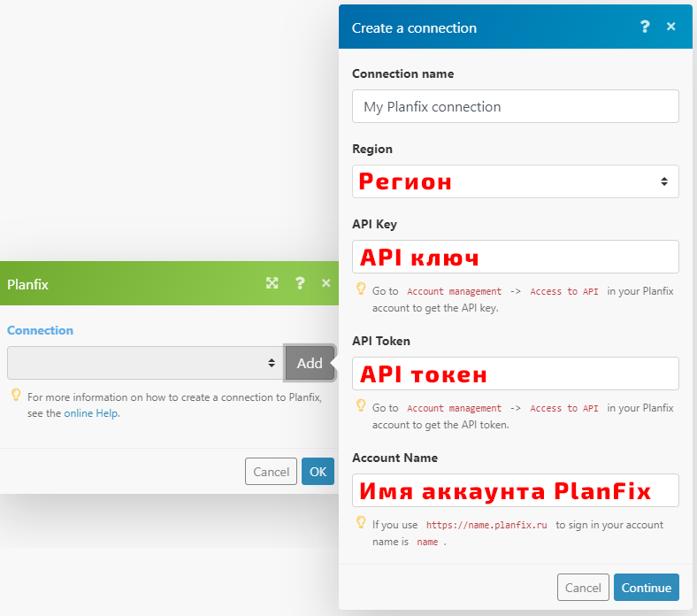Image resolution: width=697 pixels, height=616 pixels.
Task: Click the 'Region' field label
Action: point(372,149)
